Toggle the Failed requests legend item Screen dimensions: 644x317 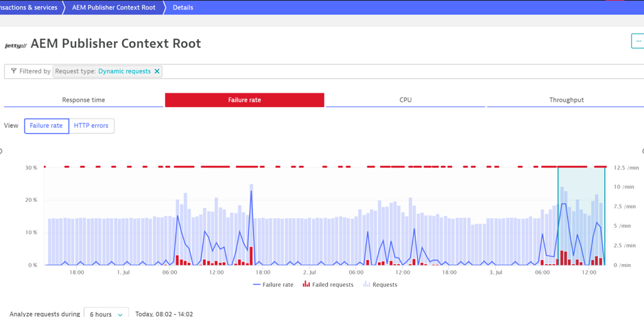[328, 285]
